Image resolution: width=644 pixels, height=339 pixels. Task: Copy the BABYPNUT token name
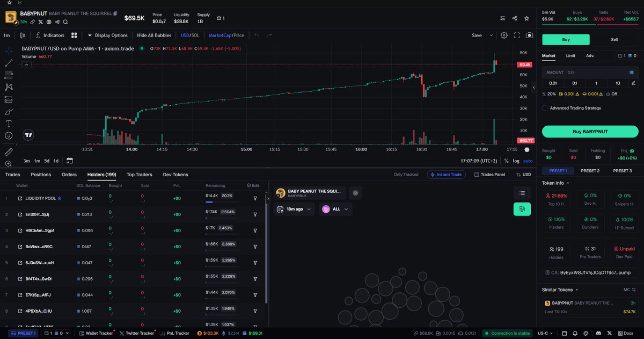coord(115,13)
